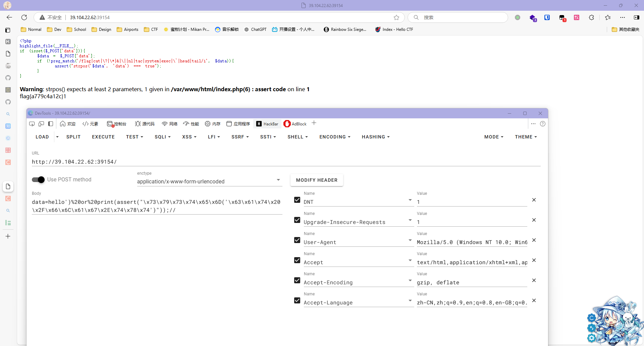Viewport: 644px width, 346px height.
Task: Open the SQLI dropdown menu
Action: [x=163, y=137]
